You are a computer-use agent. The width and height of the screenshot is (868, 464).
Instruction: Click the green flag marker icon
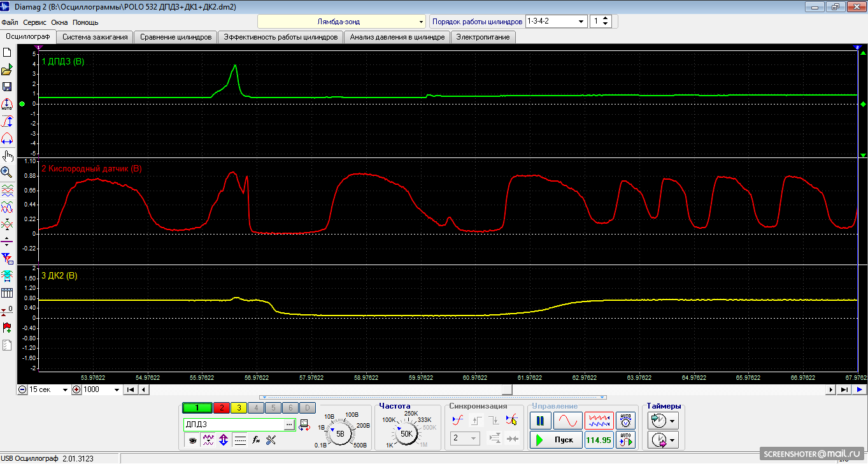(x=7, y=328)
